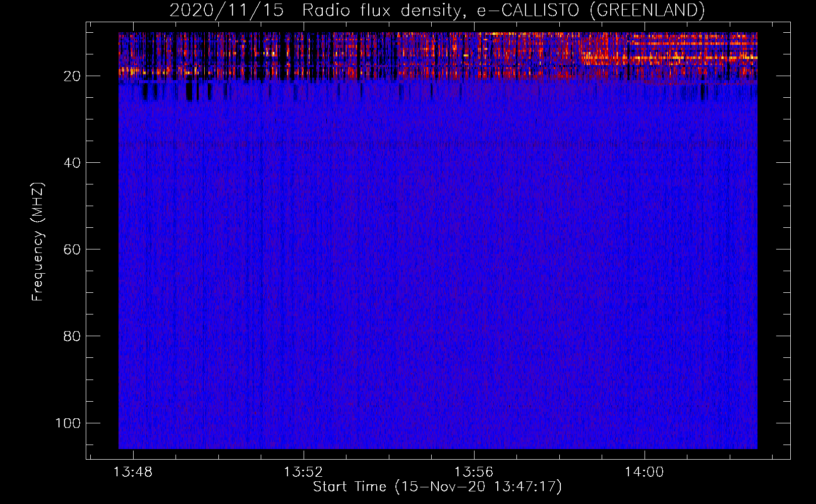The image size is (816, 504).
Task: Click the '80' frequency tick label
Action: (x=72, y=336)
